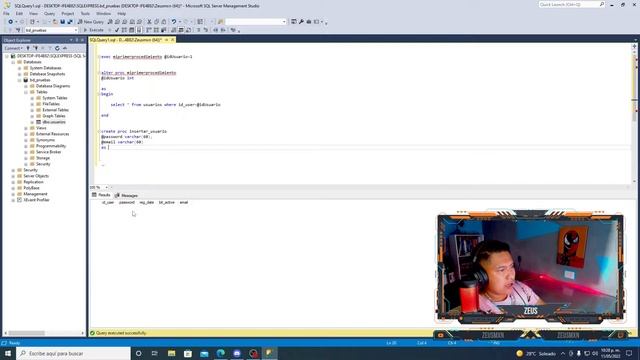Click the email column header in results

point(184,202)
